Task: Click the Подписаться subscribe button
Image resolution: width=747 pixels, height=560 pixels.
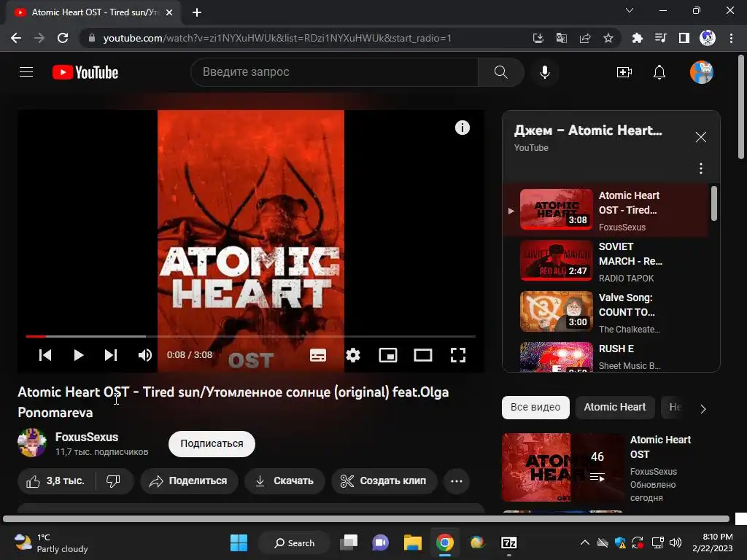Action: pos(212,443)
